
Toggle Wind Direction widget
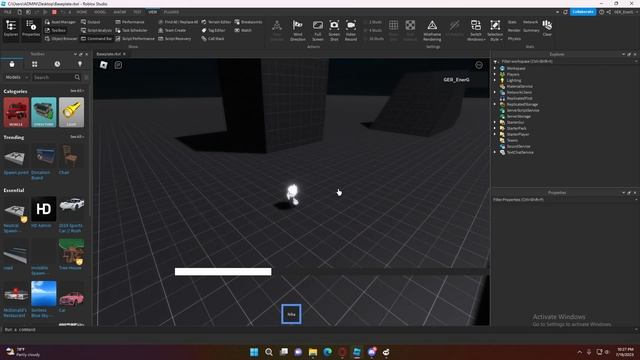pos(298,30)
